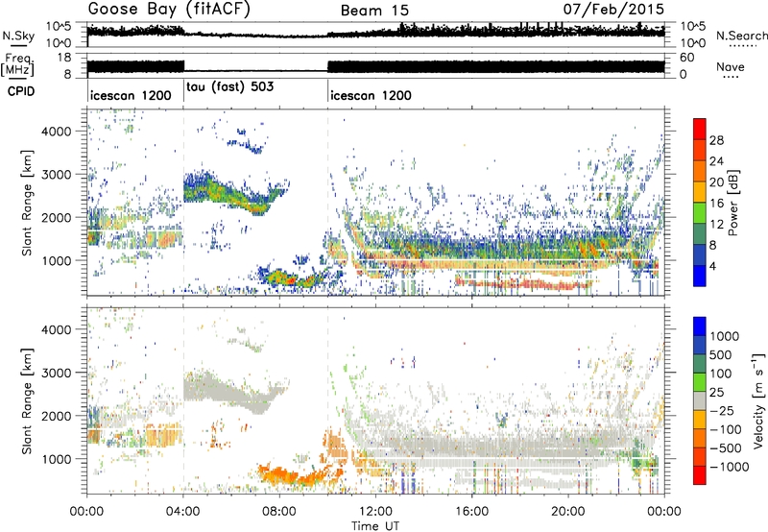Click the 'N.Sky' legend label
The height and width of the screenshot is (532, 768).
click(18, 36)
